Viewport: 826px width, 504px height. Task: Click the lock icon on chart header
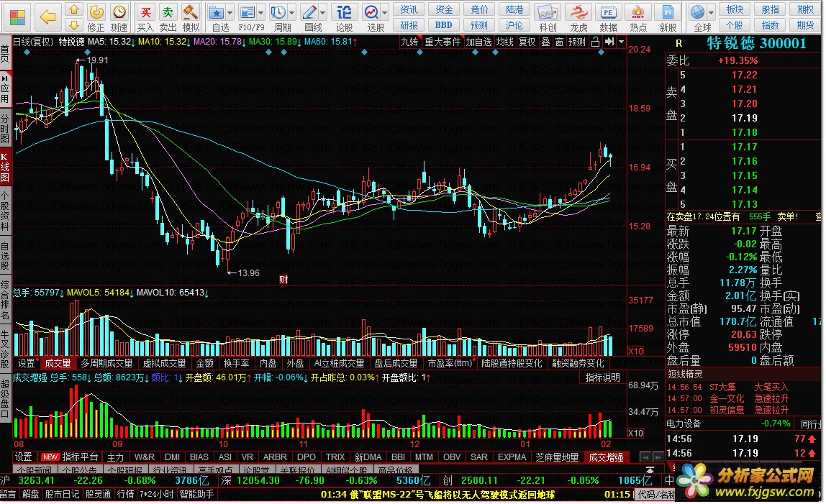point(595,42)
